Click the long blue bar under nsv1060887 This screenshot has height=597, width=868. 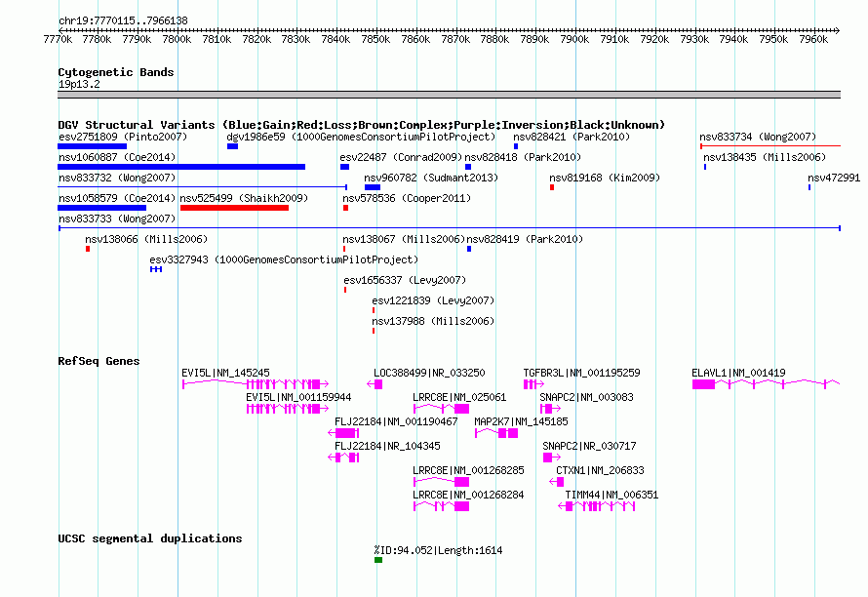[x=181, y=167]
